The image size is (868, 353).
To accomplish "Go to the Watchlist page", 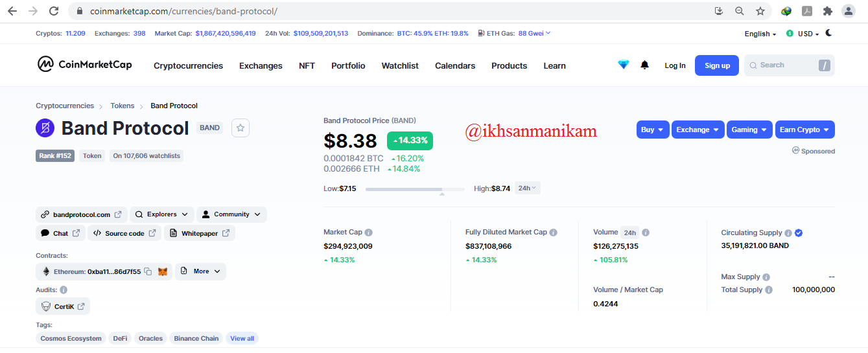I will click(x=400, y=65).
